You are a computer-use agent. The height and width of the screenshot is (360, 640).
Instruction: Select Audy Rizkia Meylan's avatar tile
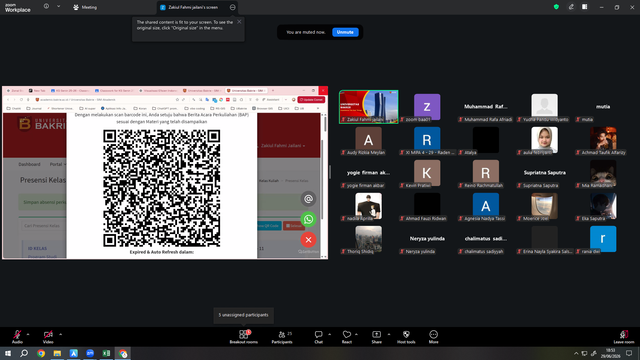[368, 140]
